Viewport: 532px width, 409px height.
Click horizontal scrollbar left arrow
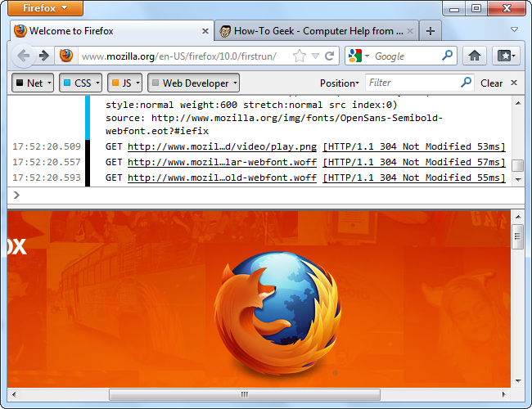pyautogui.click(x=14, y=394)
